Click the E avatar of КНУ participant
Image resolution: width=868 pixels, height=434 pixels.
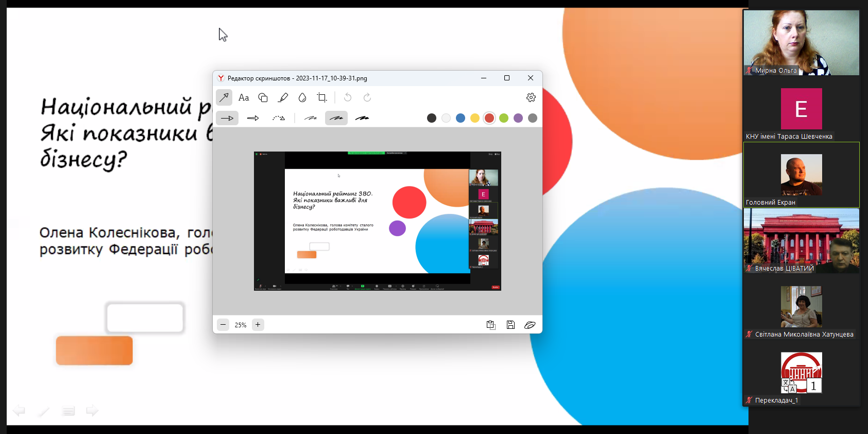pos(802,109)
